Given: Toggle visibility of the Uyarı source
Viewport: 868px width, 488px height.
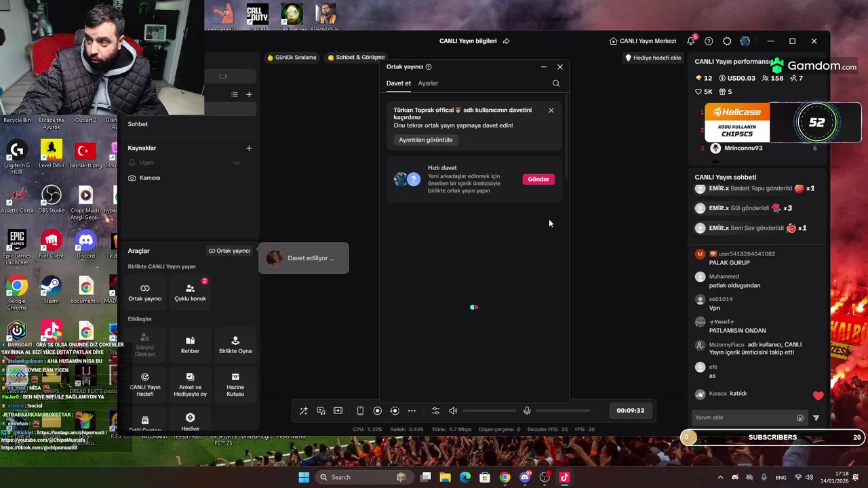Looking at the screenshot, I should (236, 163).
